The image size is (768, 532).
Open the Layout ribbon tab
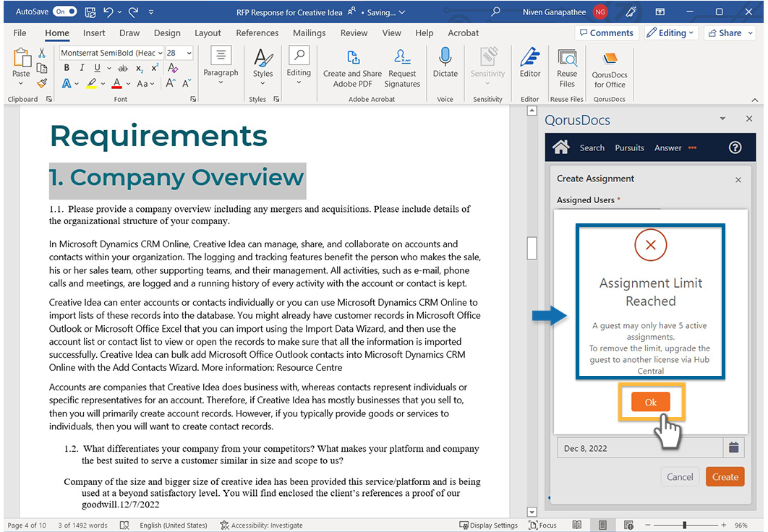[x=208, y=33]
